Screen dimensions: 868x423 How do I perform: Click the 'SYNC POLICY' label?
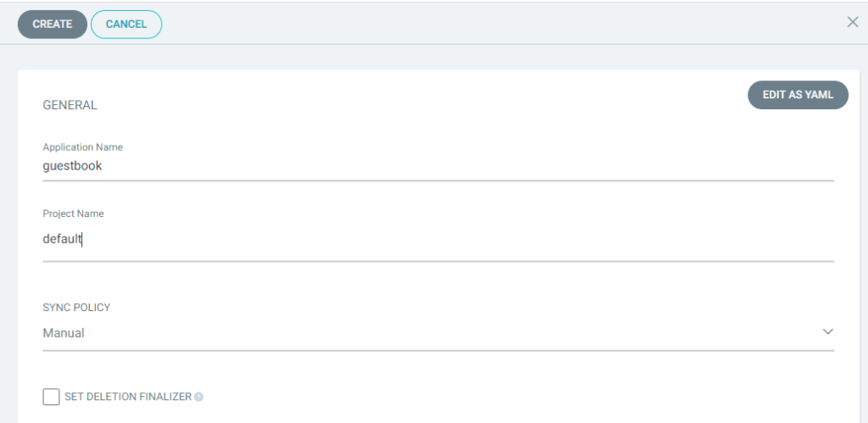click(76, 308)
